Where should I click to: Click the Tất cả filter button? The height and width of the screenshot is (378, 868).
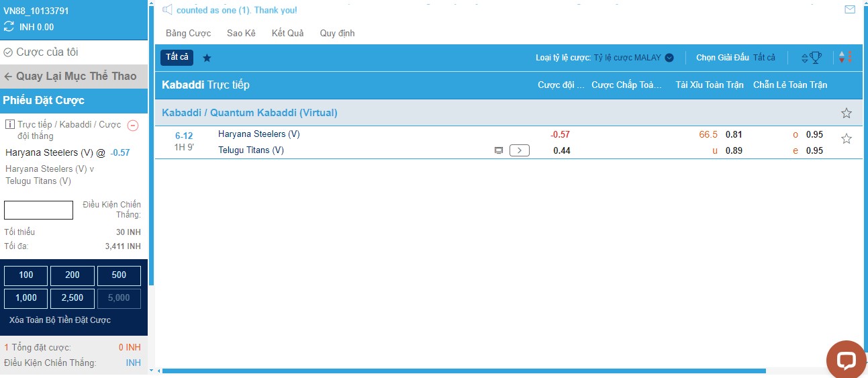[177, 58]
